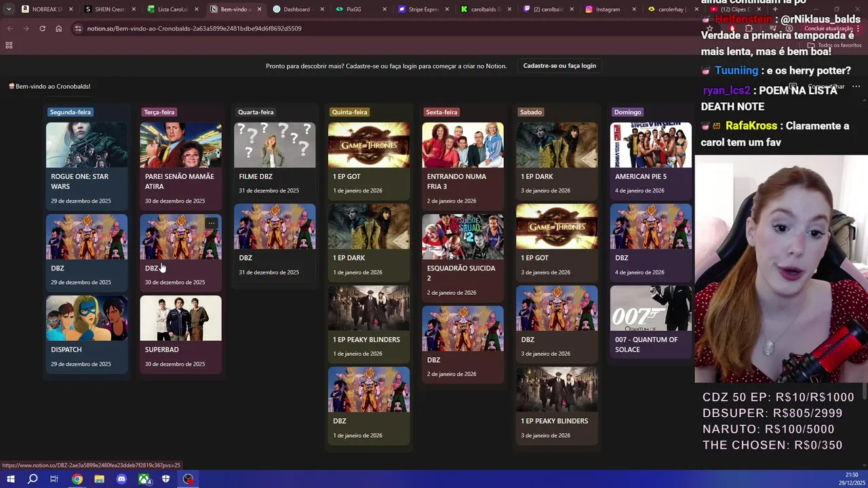This screenshot has height=488, width=868.
Task: Switch to the Instagram tab
Action: (x=610, y=9)
